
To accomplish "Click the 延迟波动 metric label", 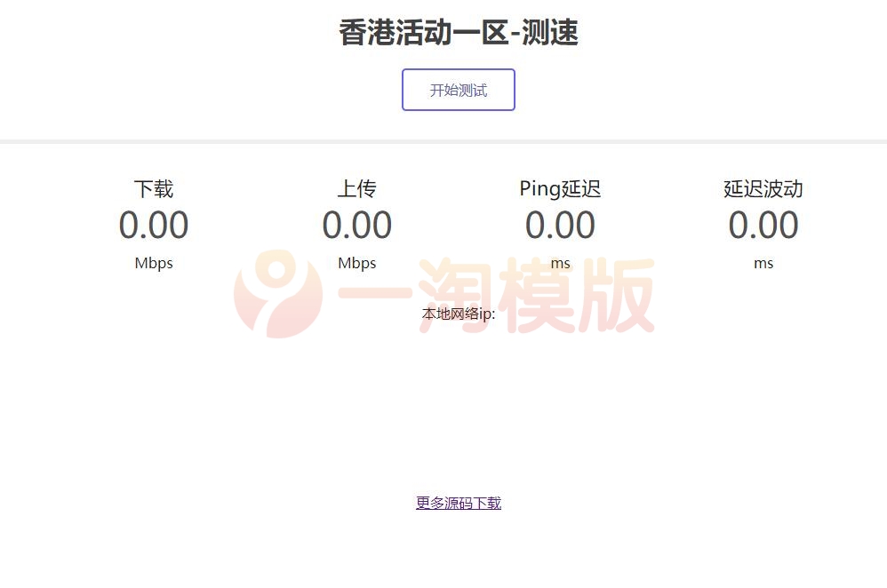I will click(763, 188).
